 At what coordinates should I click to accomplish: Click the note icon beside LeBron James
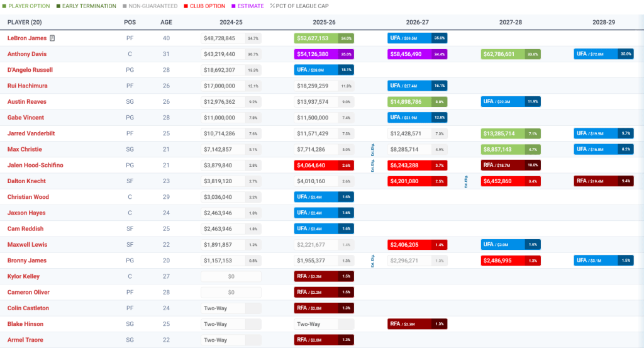tap(53, 38)
